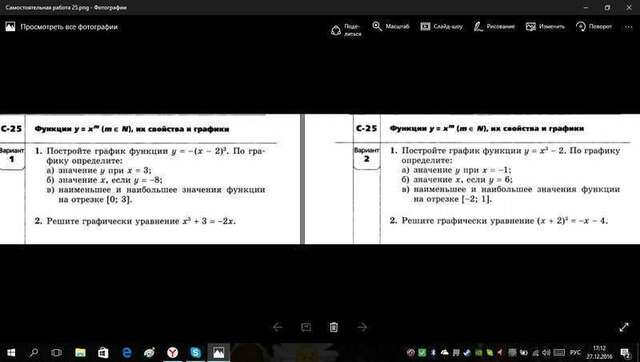Image resolution: width=640 pixels, height=362 pixels.
Task: Open the Share (Поделиться) option
Action: (x=346, y=30)
